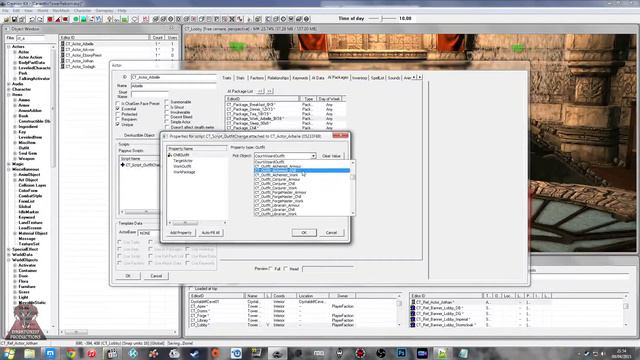Click the undo arrow icon in toolbar
The width and height of the screenshot is (640, 360).
(32, 19)
